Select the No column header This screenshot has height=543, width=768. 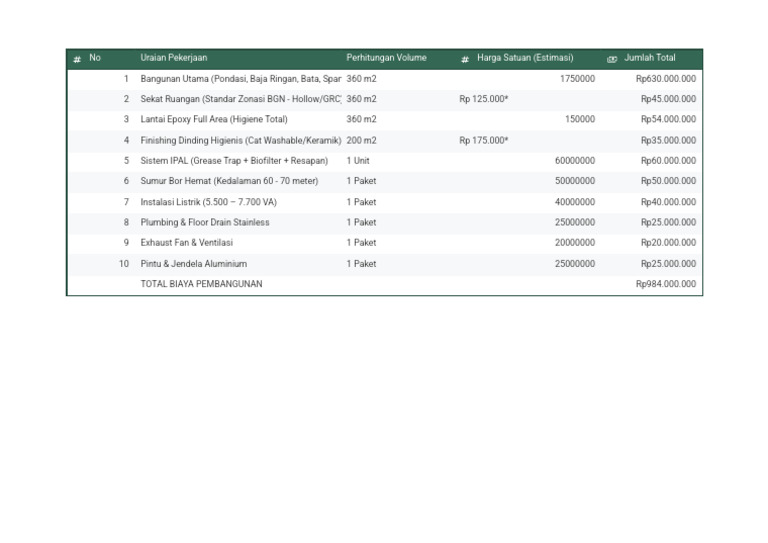(x=95, y=58)
